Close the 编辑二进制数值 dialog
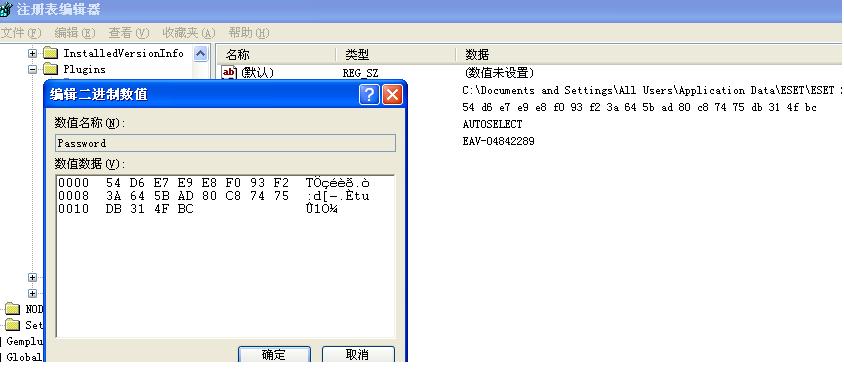This screenshot has height=381, width=844. 392,95
